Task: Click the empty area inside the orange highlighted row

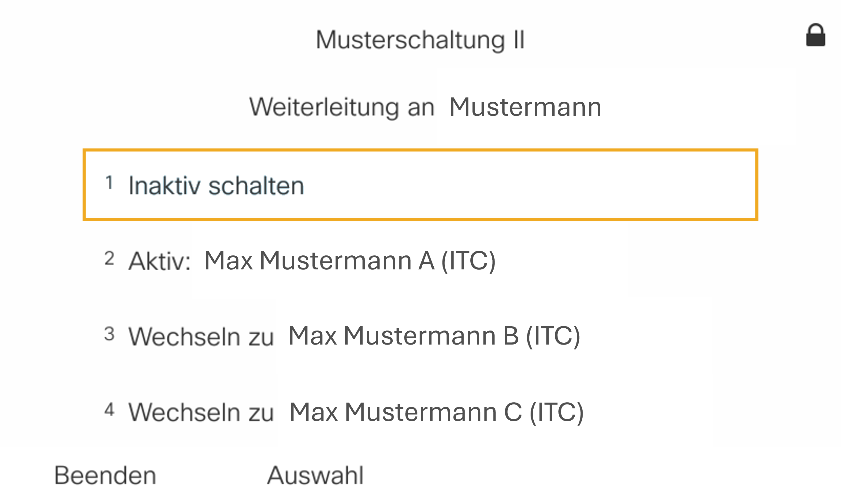Action: point(527,185)
